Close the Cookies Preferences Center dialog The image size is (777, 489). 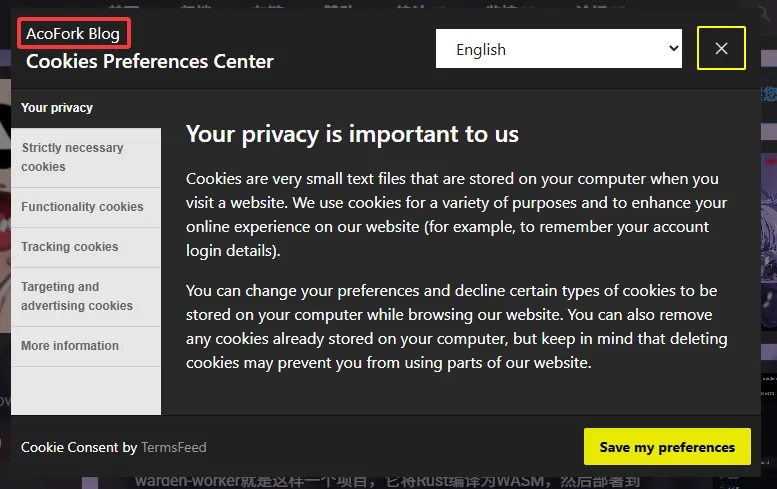pos(721,48)
